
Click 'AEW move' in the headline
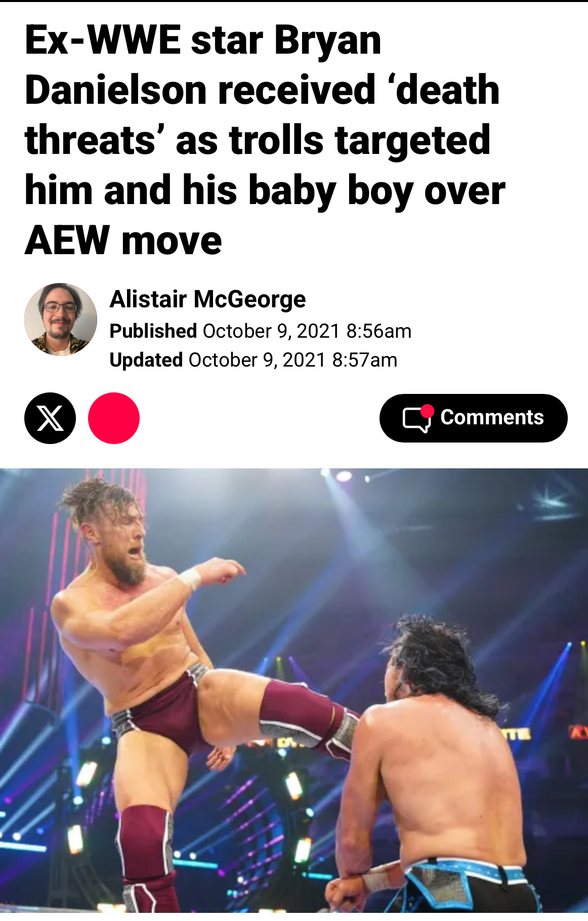[123, 241]
